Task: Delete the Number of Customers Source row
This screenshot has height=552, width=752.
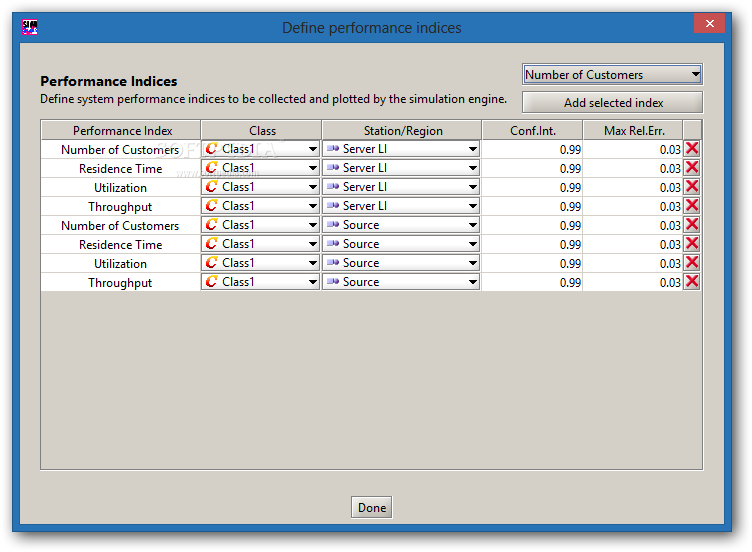Action: pos(692,224)
